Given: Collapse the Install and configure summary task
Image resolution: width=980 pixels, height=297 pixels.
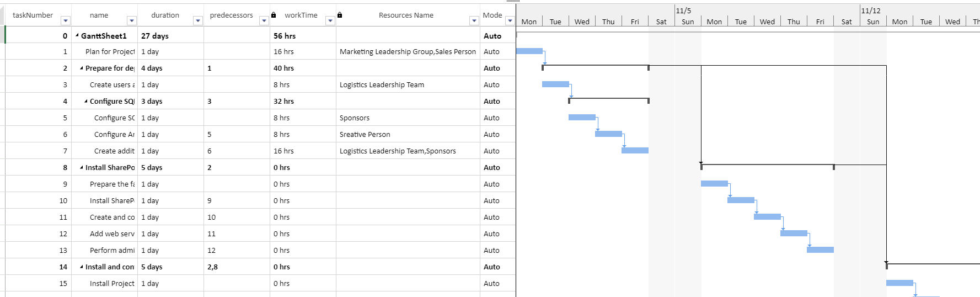Looking at the screenshot, I should (82, 267).
